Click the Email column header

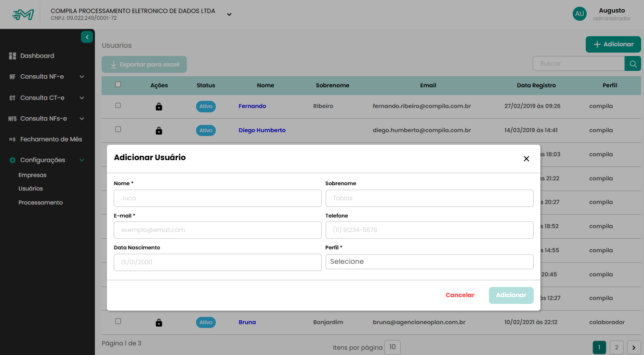point(428,85)
